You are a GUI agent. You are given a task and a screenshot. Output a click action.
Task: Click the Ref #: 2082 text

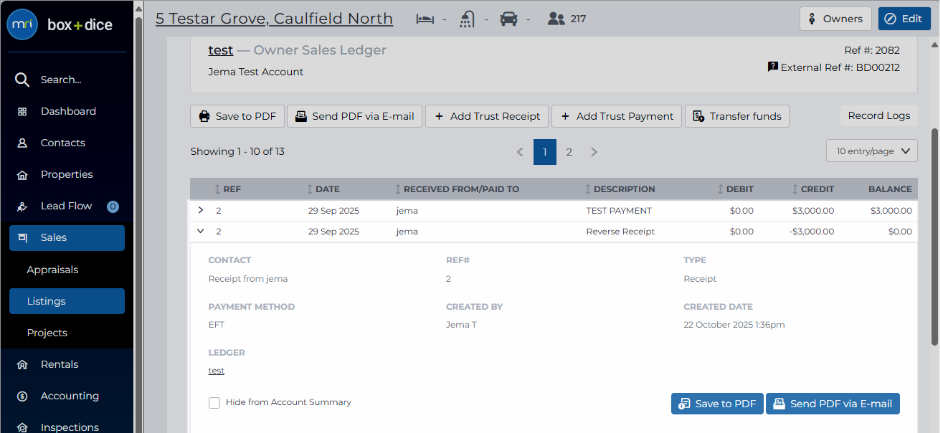coord(872,51)
